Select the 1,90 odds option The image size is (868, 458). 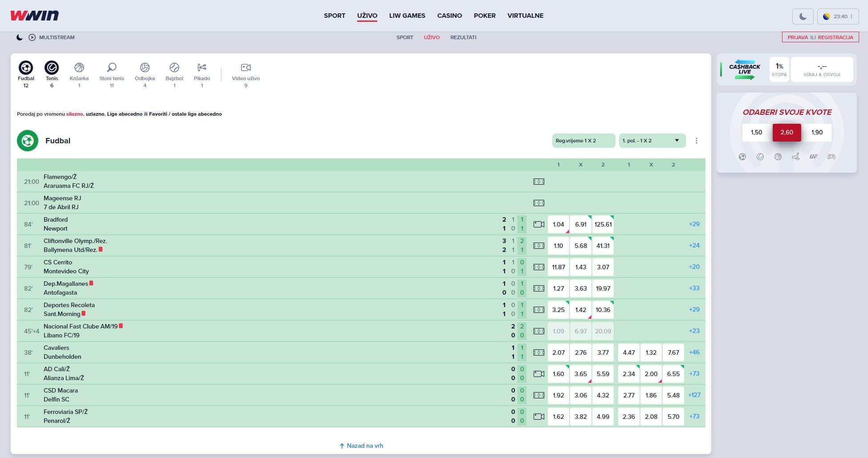pyautogui.click(x=817, y=132)
